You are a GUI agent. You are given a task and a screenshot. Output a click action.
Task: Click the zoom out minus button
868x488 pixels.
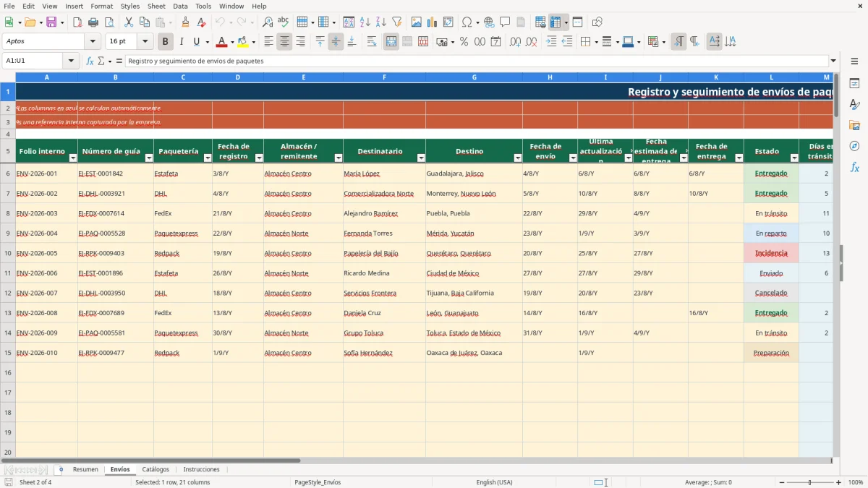click(x=780, y=482)
